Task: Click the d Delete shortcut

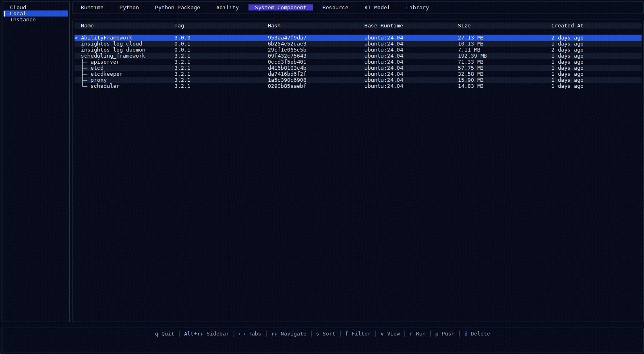Action: pos(477,333)
